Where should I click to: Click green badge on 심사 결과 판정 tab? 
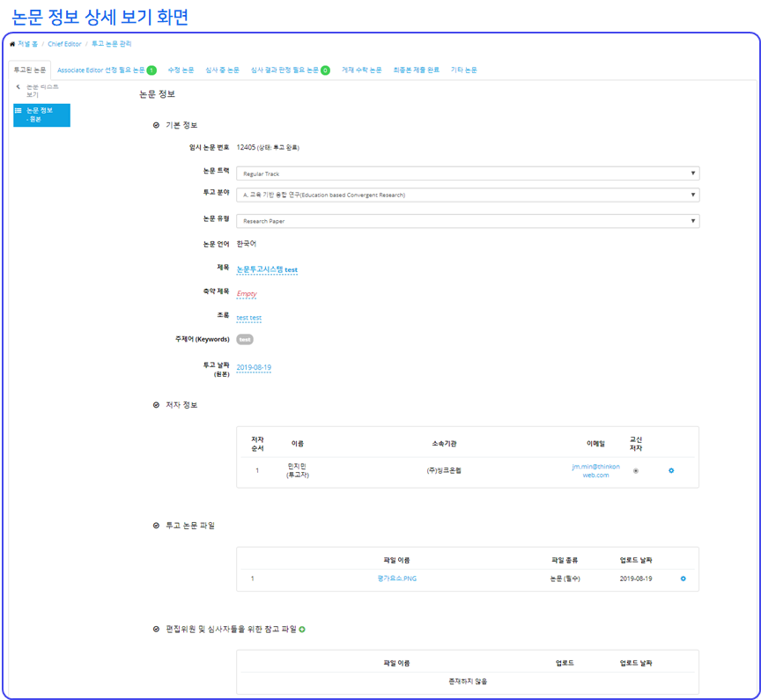[325, 70]
